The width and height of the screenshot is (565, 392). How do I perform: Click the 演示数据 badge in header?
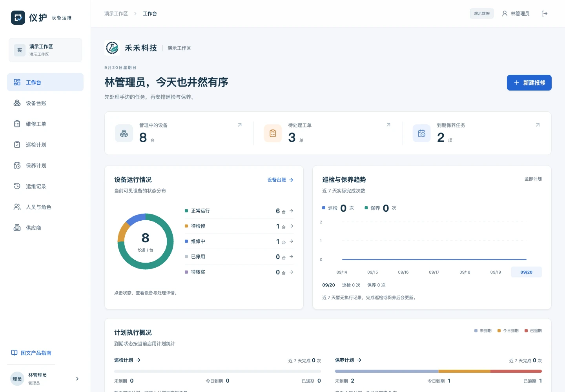(x=482, y=14)
